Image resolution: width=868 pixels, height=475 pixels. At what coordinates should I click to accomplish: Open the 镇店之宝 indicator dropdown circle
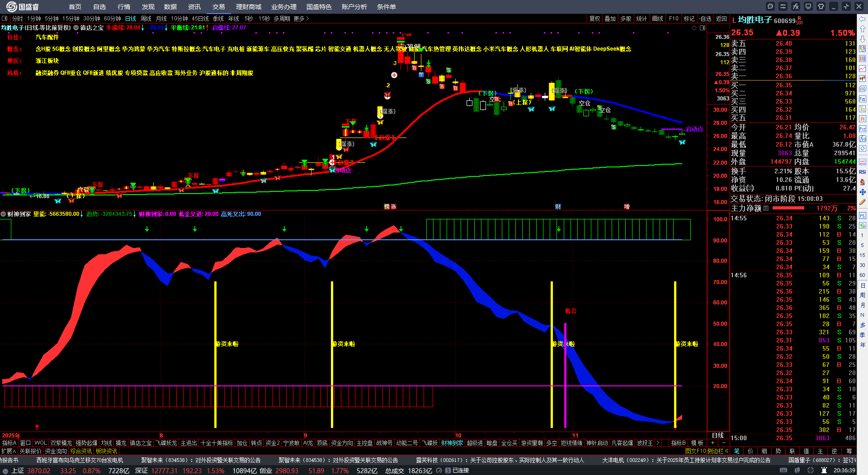tap(76, 28)
